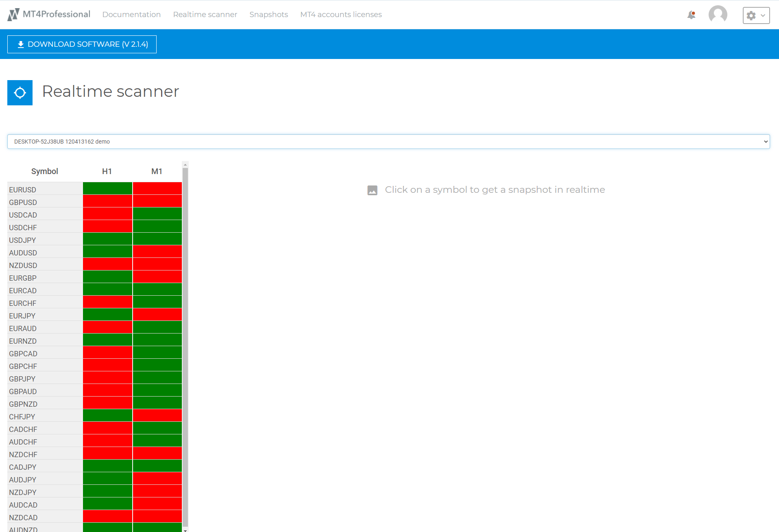Click the M1 column header
Viewport: 779px width, 532px height.
click(157, 171)
